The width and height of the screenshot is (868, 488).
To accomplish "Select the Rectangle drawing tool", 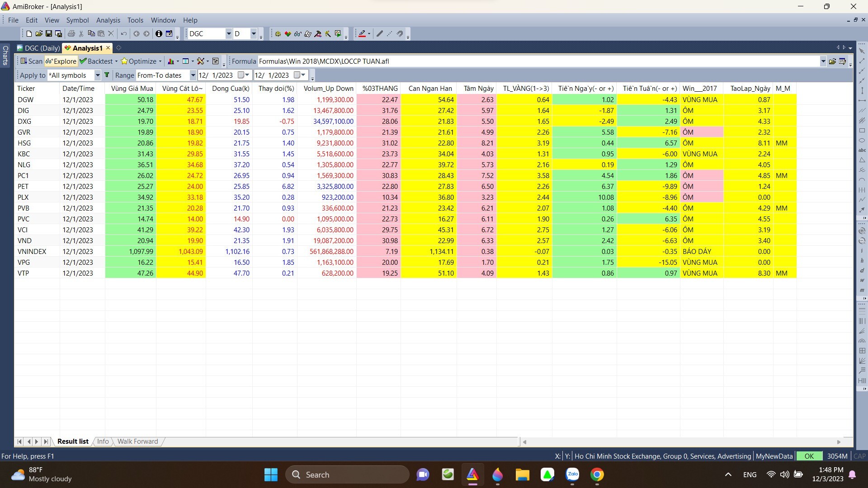I will coord(862,131).
